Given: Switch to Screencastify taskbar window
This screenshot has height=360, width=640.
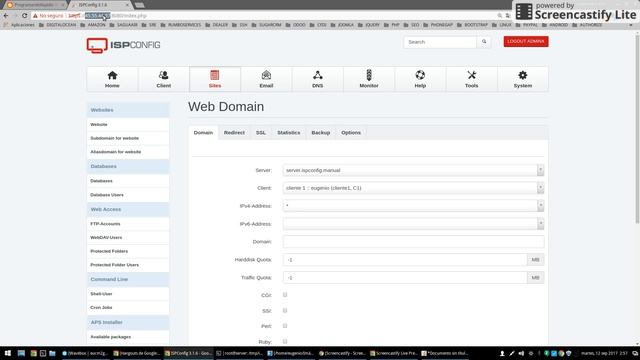Looking at the screenshot, I should [x=342, y=353].
